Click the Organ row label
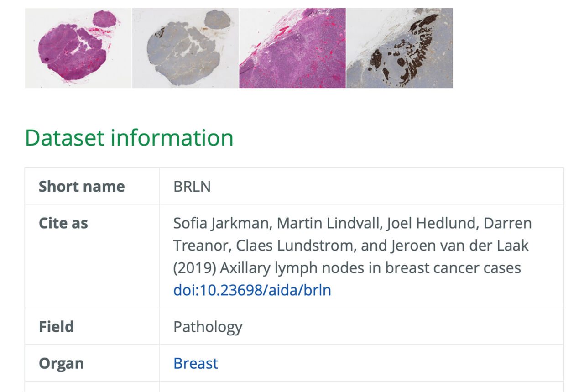 [62, 363]
